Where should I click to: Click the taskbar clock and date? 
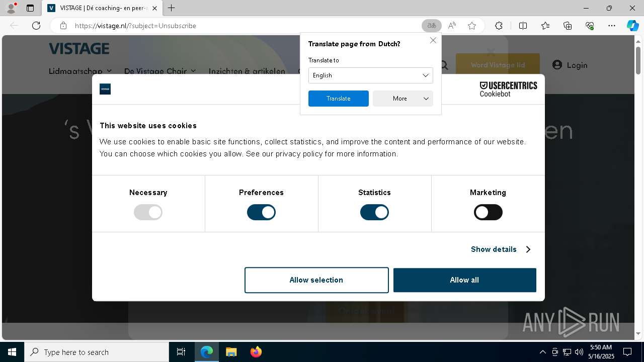pos(601,352)
